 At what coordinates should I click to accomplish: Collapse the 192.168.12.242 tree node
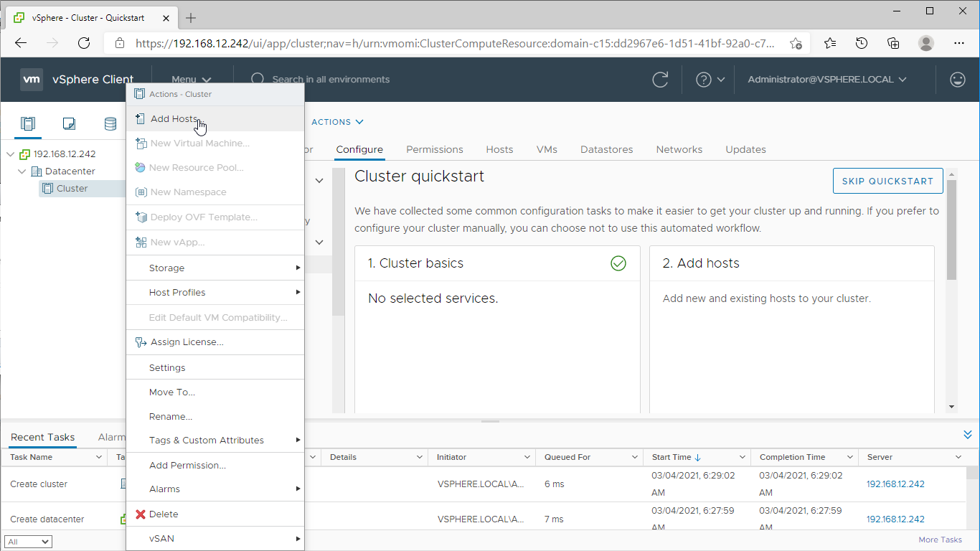(x=10, y=154)
